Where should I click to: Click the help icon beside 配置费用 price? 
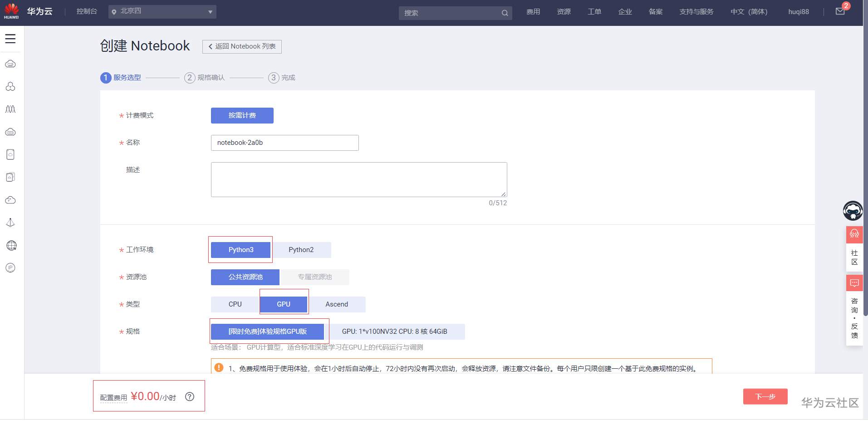tap(190, 396)
